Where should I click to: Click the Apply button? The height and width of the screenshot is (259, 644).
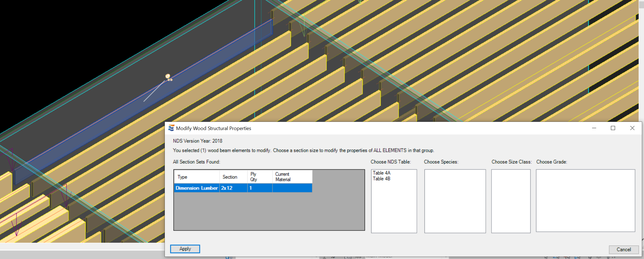pyautogui.click(x=185, y=249)
